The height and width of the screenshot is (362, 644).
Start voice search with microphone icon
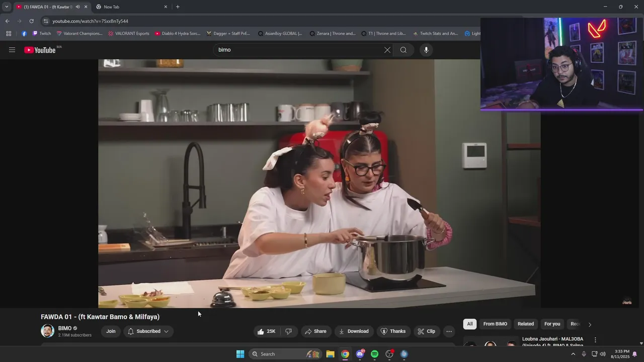point(426,50)
